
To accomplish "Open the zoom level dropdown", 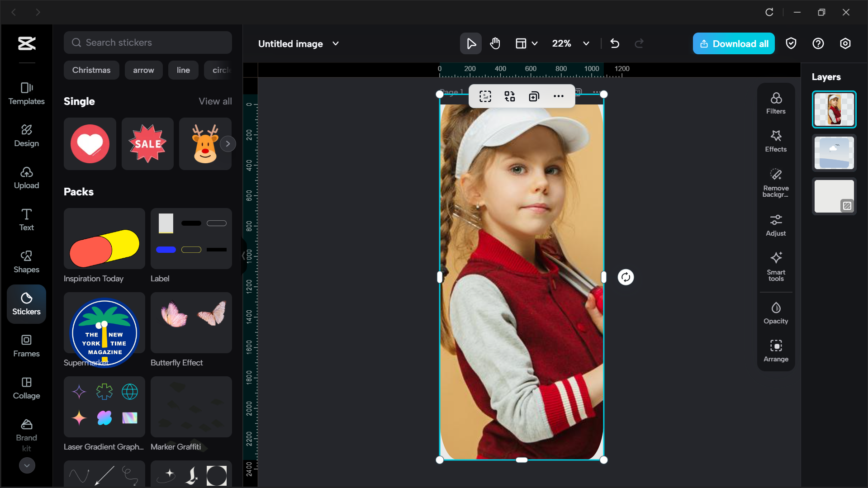I will (586, 43).
